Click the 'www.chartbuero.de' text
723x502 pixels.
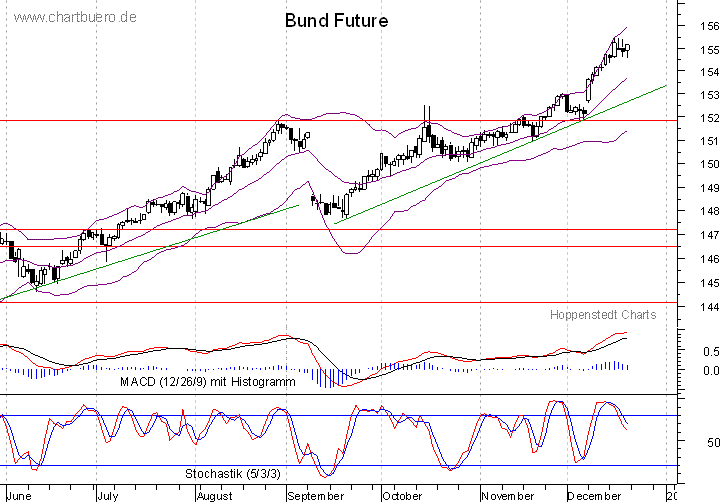pyautogui.click(x=75, y=18)
